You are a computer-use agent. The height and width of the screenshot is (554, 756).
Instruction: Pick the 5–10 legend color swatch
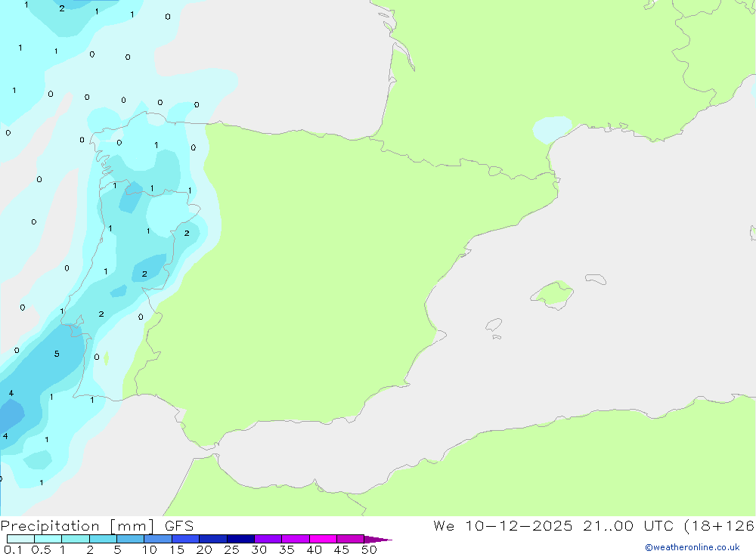(x=131, y=539)
